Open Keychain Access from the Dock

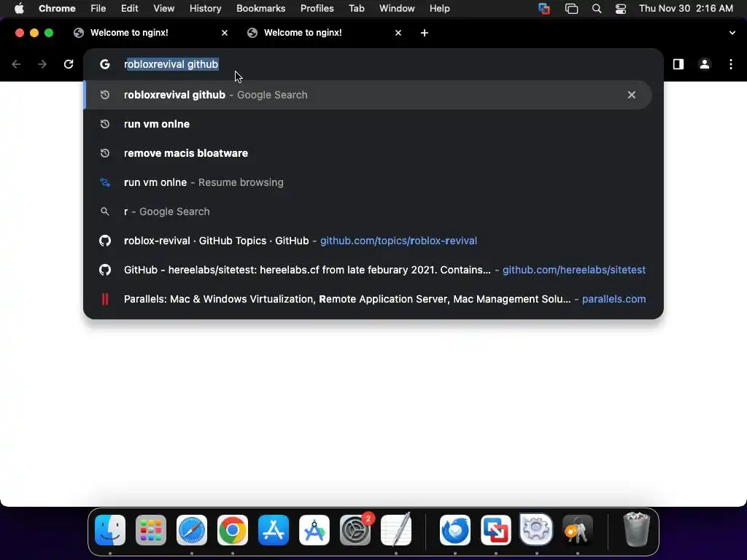click(578, 530)
